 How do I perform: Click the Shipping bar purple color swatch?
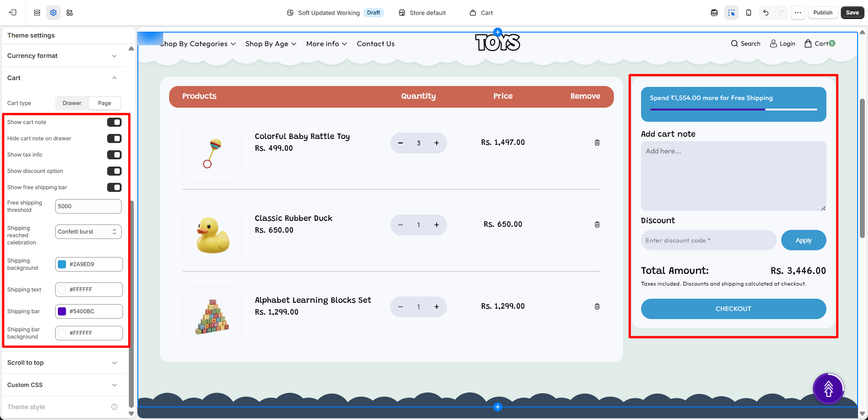tap(62, 311)
